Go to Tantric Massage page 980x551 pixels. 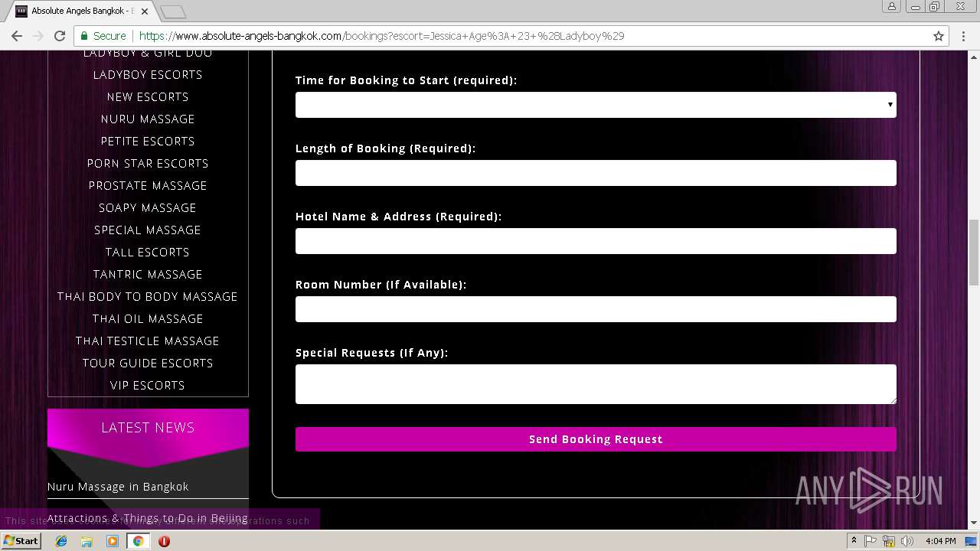[x=148, y=275]
